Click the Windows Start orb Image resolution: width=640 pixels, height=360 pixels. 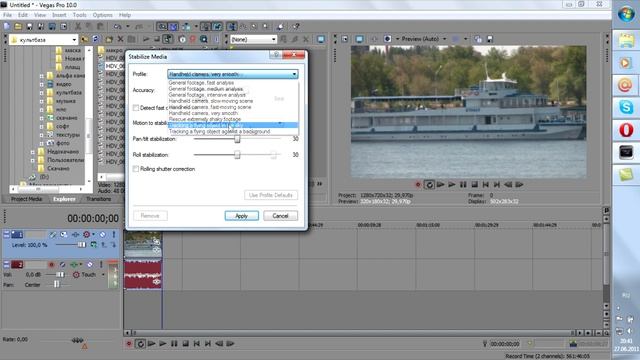tap(626, 15)
